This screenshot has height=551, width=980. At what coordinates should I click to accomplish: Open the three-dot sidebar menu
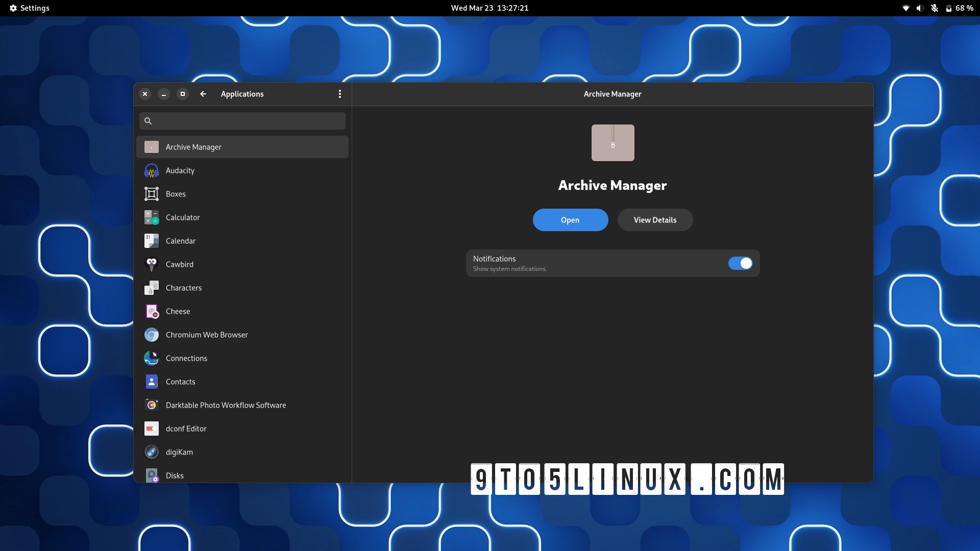pyautogui.click(x=340, y=94)
